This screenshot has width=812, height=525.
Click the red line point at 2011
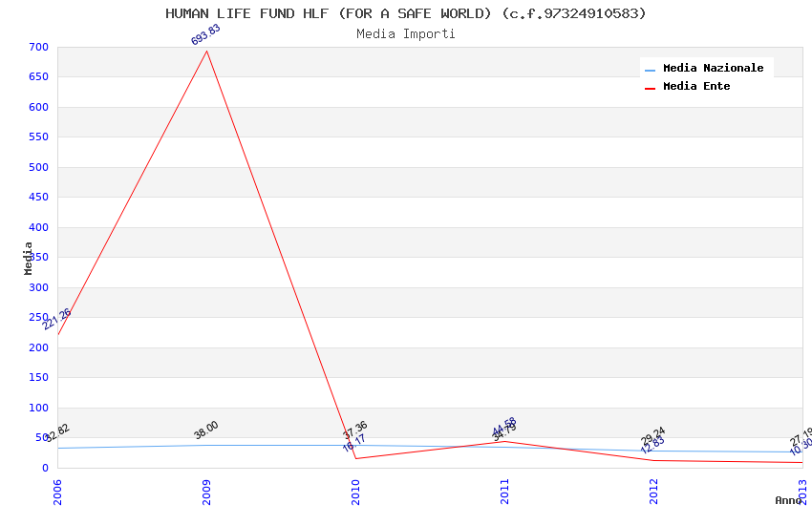tap(505, 441)
